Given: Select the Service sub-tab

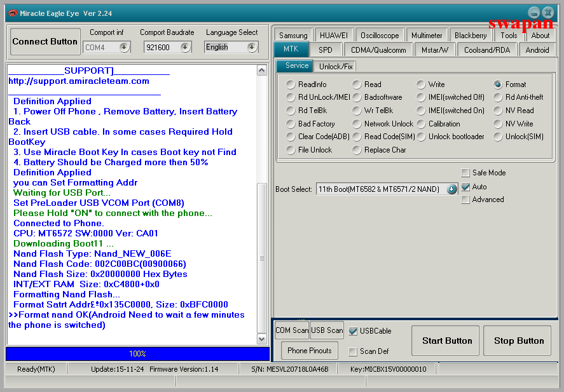Looking at the screenshot, I should 295,65.
